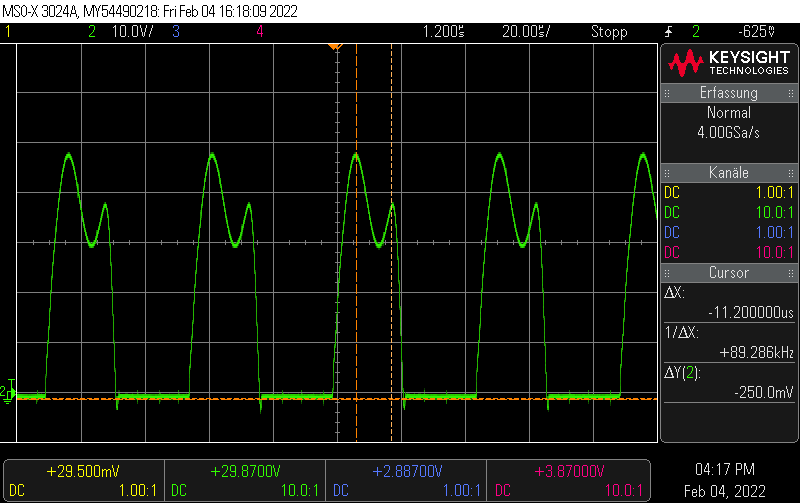The height and width of the screenshot is (503, 800).
Task: Click the 1/ΔX value +89.286kHz
Action: 756,353
